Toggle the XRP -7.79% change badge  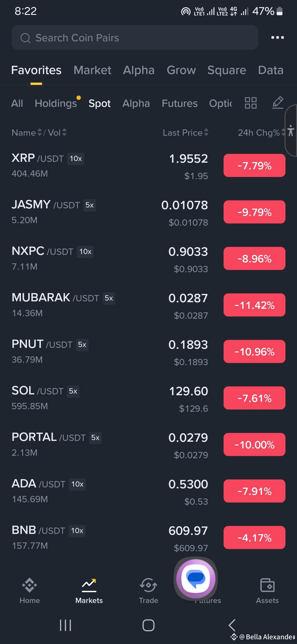[x=254, y=165]
